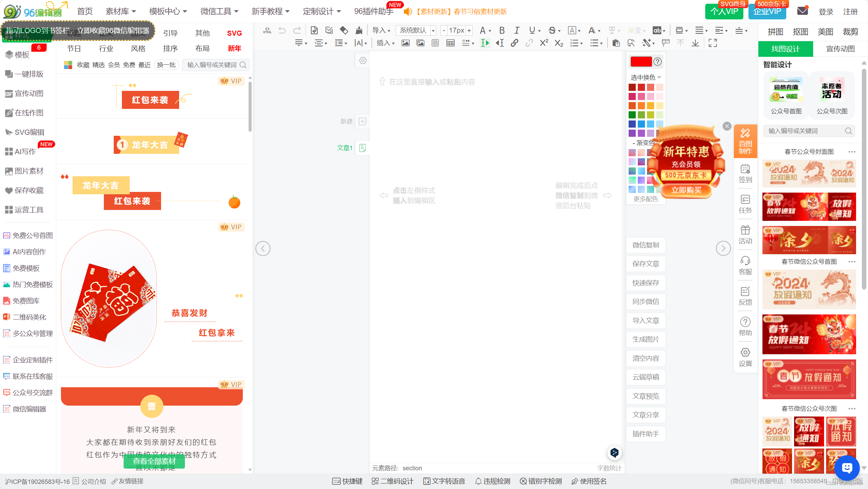Toggle fullscreen editor mode
Image resolution: width=868 pixels, height=489 pixels.
coord(712,43)
